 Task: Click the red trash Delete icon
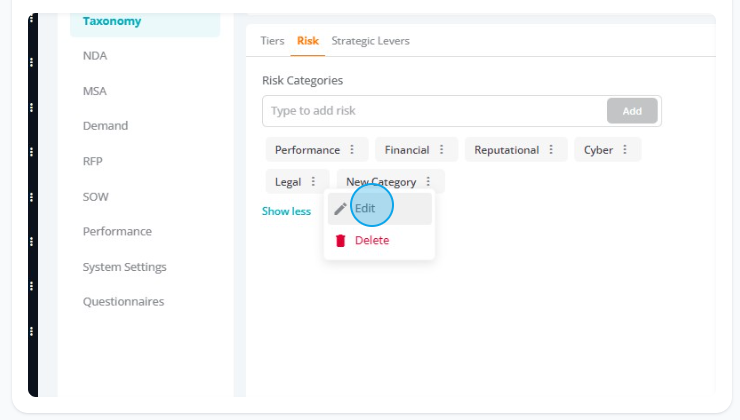[340, 241]
